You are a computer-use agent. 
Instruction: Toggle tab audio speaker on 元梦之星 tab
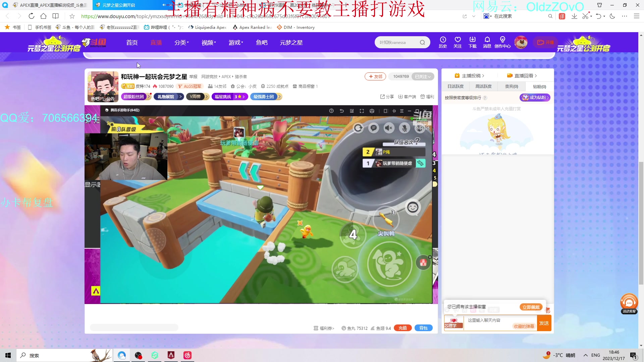tap(164, 5)
